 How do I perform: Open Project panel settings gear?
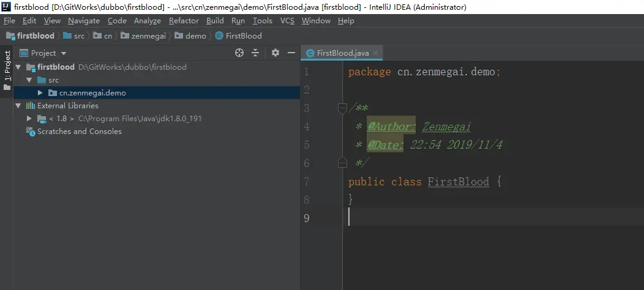point(275,53)
